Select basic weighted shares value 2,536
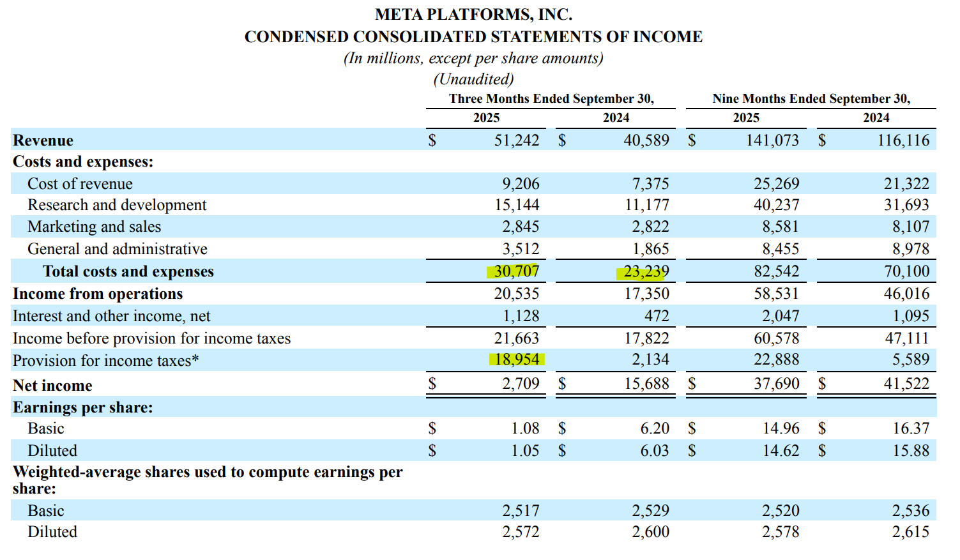This screenshot has height=560, width=960. [911, 511]
